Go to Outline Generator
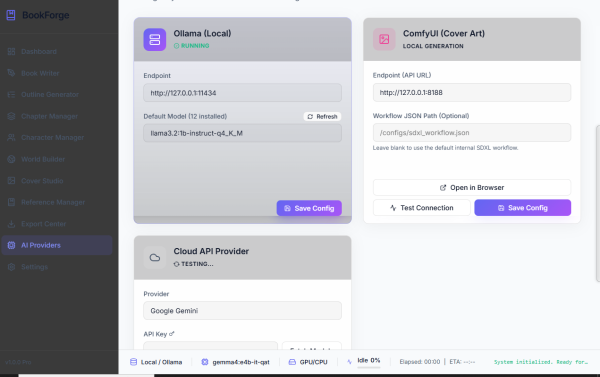Viewport: 600px width, 377px height. 57,95
